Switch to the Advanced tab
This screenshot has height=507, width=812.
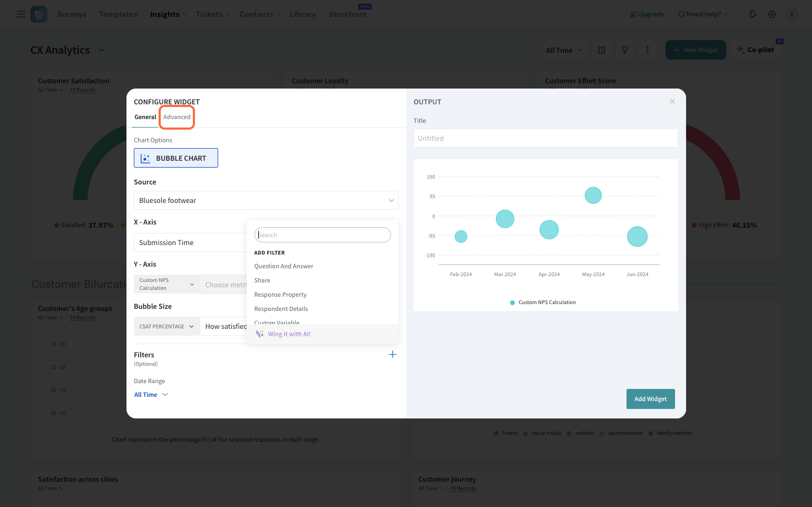coord(177,117)
